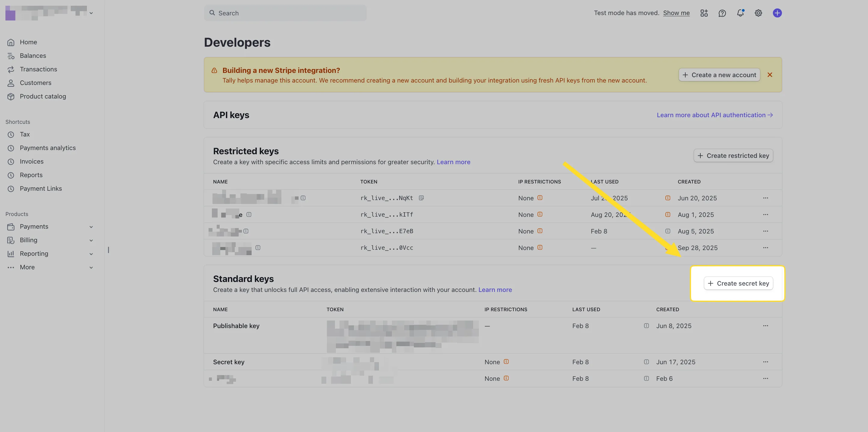Click the Home icon in the sidebar
The height and width of the screenshot is (432, 868).
point(11,42)
